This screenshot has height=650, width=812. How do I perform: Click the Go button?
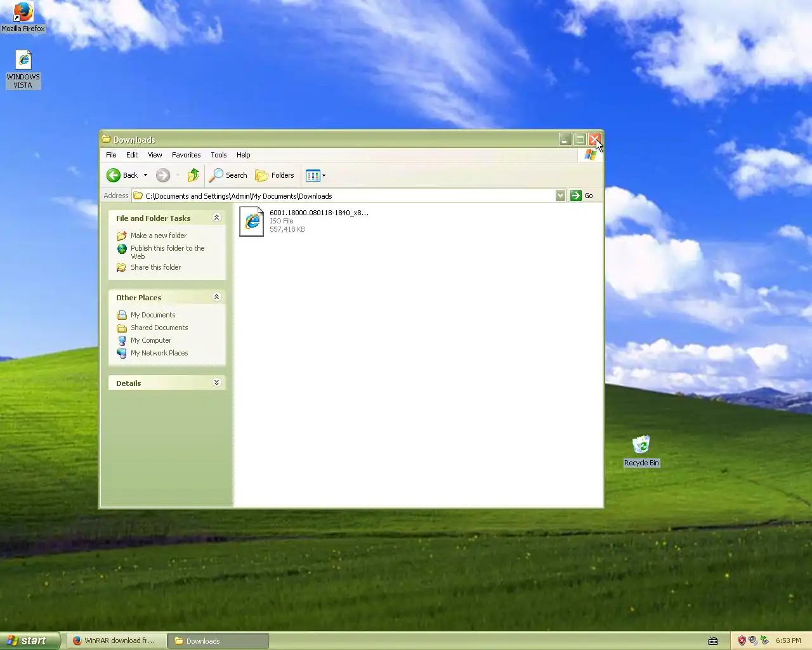point(582,196)
